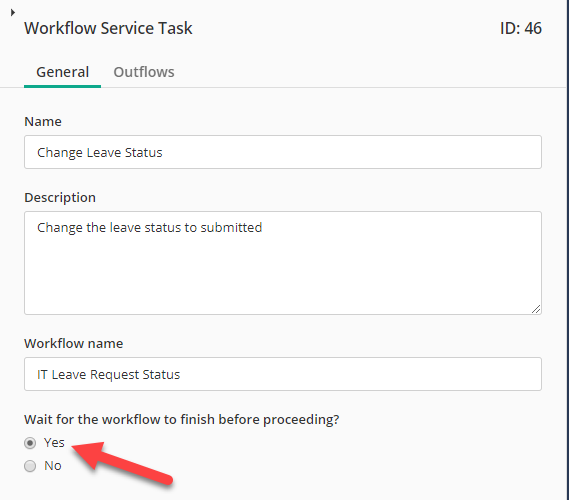Click the No option label text
569x500 pixels.
coord(53,466)
